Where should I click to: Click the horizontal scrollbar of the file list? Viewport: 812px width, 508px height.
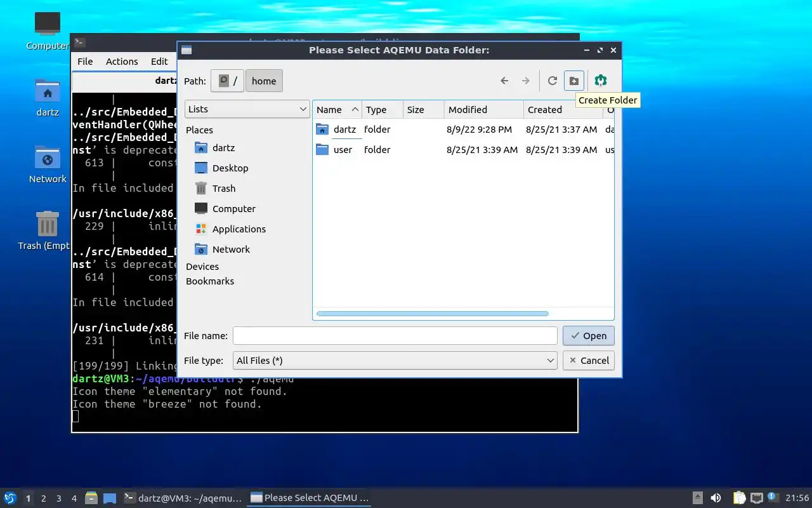pyautogui.click(x=432, y=314)
